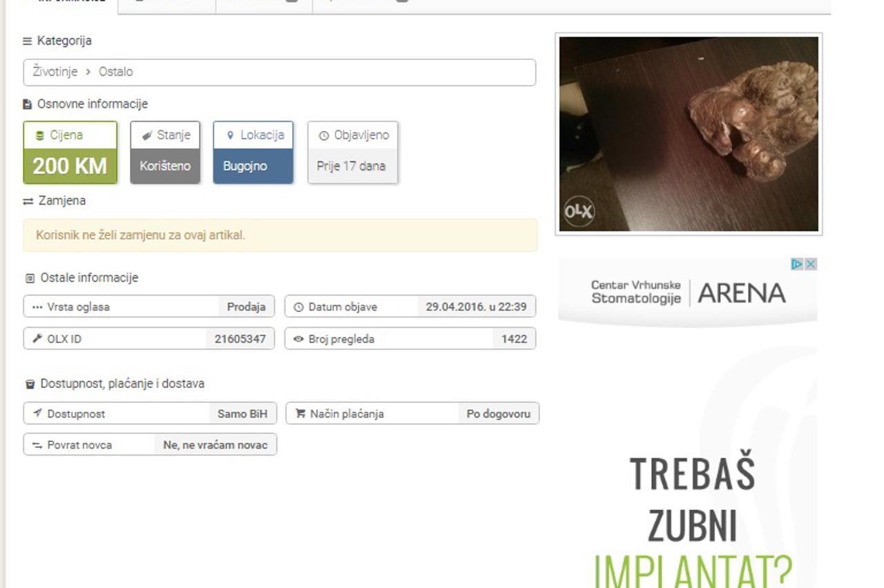Click the Kategorija list icon

coord(28,41)
